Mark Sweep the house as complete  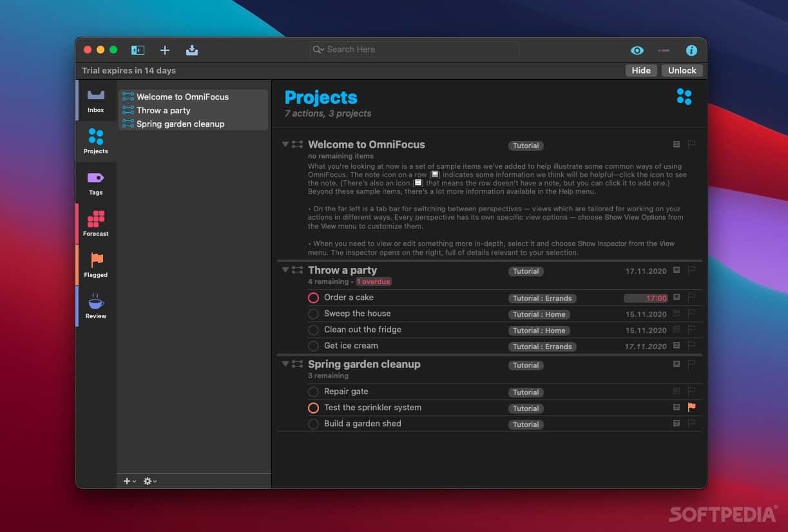[x=313, y=314]
